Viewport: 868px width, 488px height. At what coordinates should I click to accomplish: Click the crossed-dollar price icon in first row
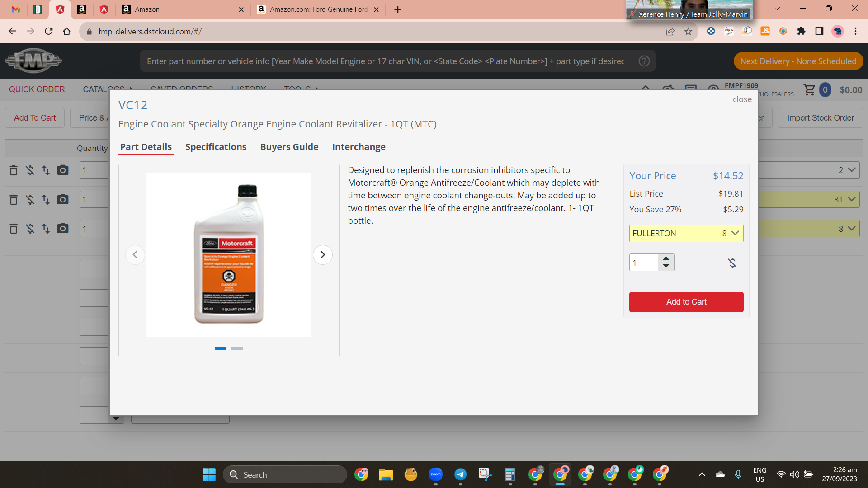click(x=30, y=170)
